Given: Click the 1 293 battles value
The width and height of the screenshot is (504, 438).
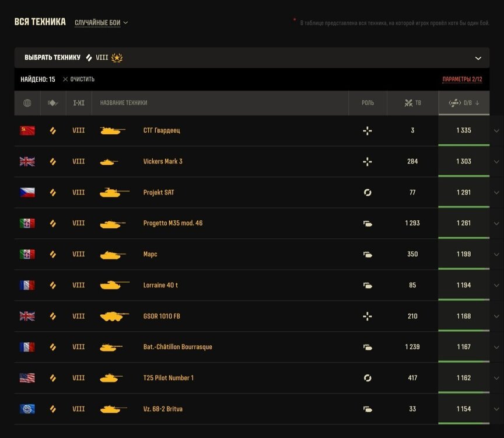Looking at the screenshot, I should pos(412,223).
